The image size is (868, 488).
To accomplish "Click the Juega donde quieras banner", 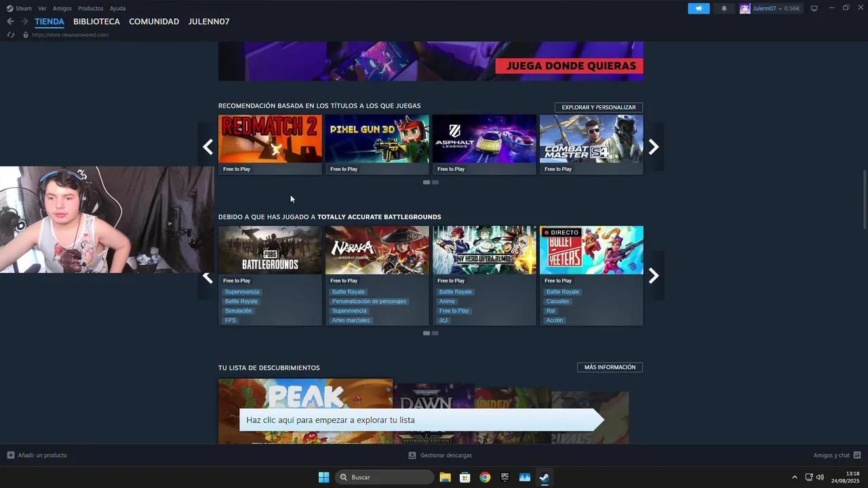I will coord(431,61).
